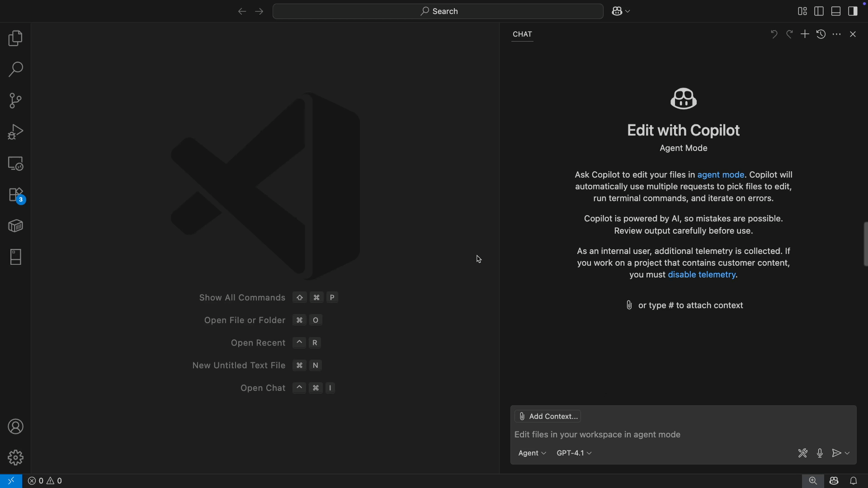Click the Copilot icon in the title bar
Viewport: 868px width, 488px height.
(617, 11)
